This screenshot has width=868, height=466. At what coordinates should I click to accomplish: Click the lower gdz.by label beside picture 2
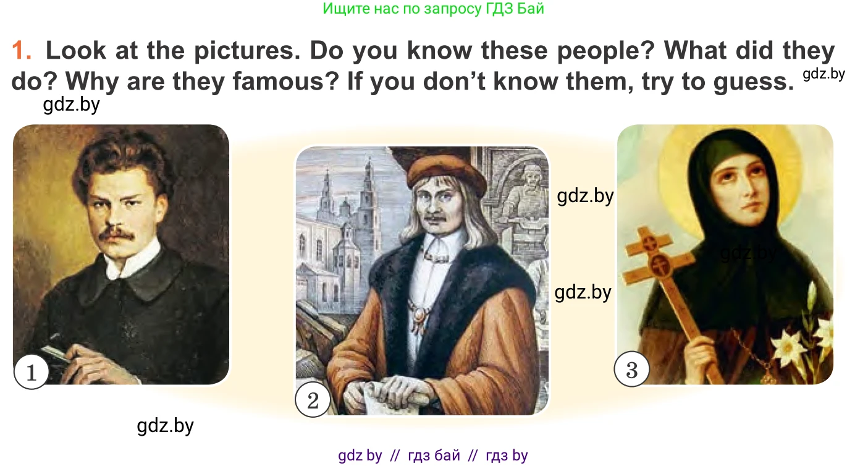coord(583,292)
